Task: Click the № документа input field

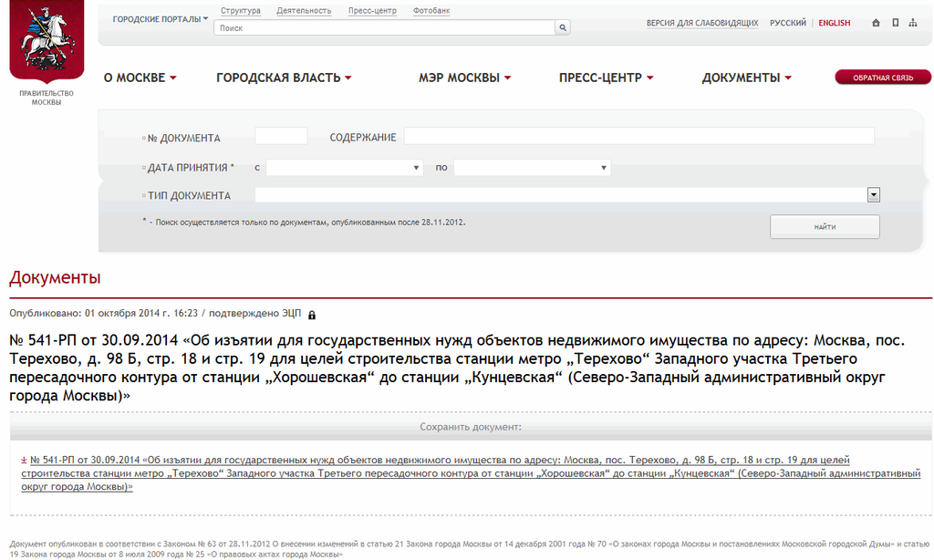Action: tap(281, 136)
